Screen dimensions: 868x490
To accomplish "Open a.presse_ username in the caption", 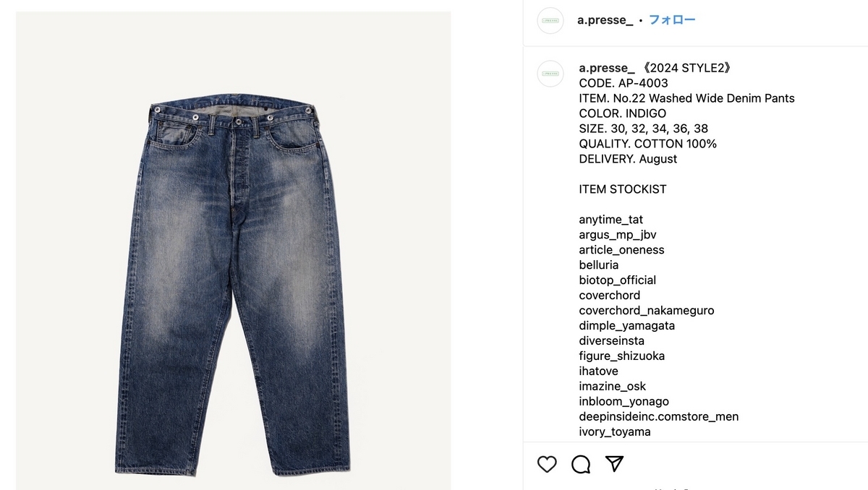I will click(607, 68).
